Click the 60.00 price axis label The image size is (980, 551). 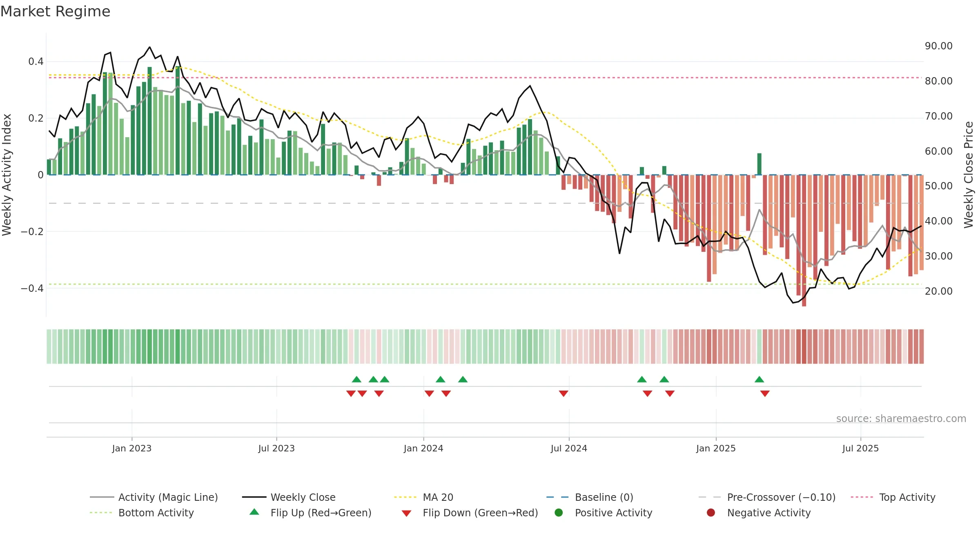point(939,151)
